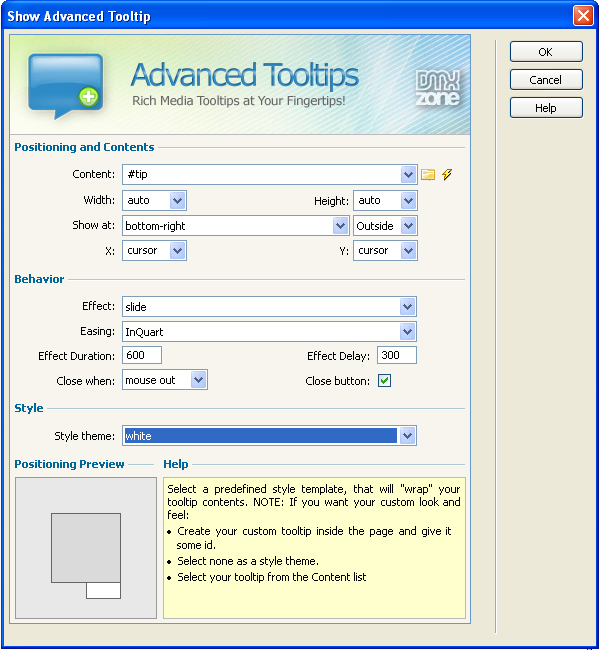The image size is (599, 650).
Task: Click the "Select your tooltip from the Content list" bullet
Action: [x=272, y=577]
